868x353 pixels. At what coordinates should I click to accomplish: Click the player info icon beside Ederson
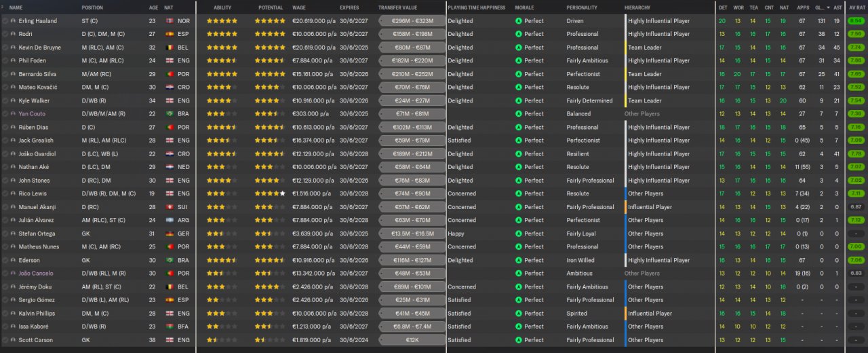pyautogui.click(x=13, y=260)
